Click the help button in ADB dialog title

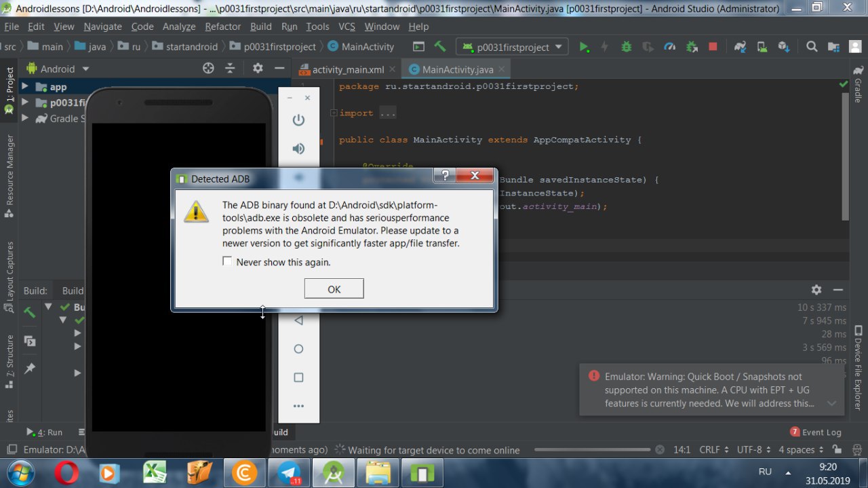445,176
